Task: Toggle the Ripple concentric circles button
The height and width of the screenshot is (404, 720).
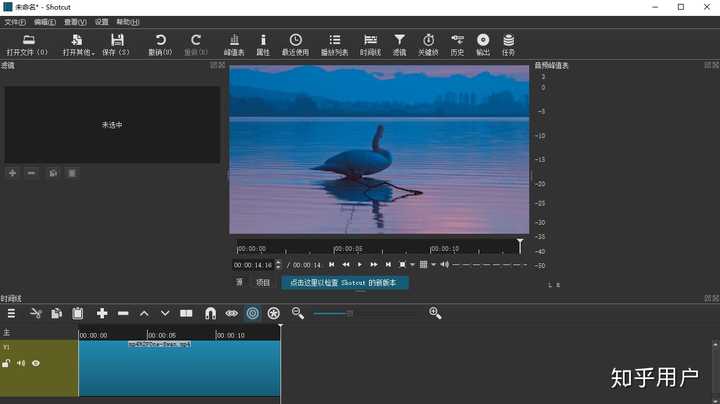Action: [253, 314]
